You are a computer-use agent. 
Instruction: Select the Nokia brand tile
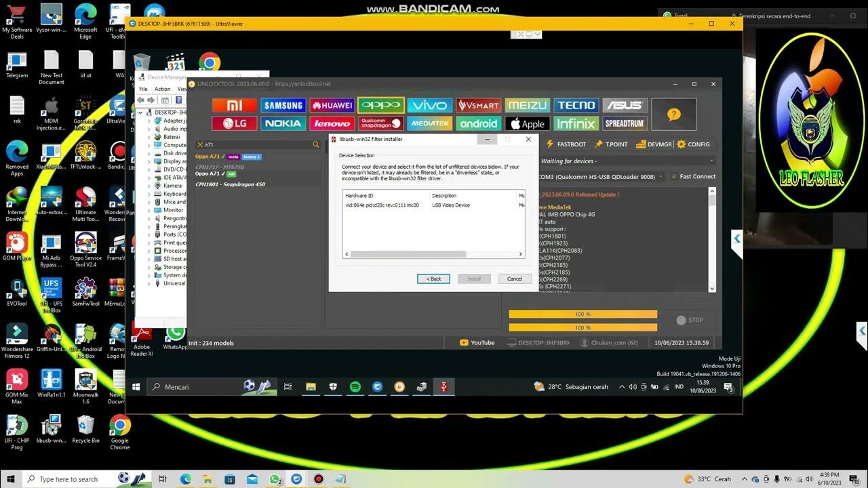283,123
